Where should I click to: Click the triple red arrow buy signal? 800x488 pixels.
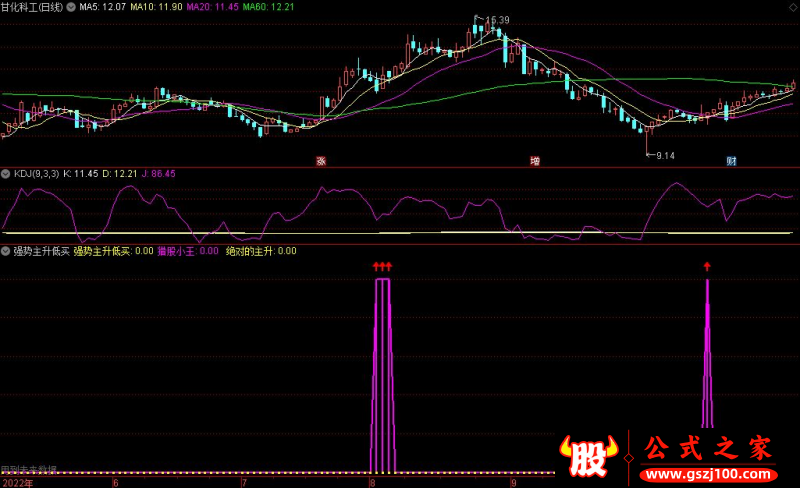click(382, 266)
